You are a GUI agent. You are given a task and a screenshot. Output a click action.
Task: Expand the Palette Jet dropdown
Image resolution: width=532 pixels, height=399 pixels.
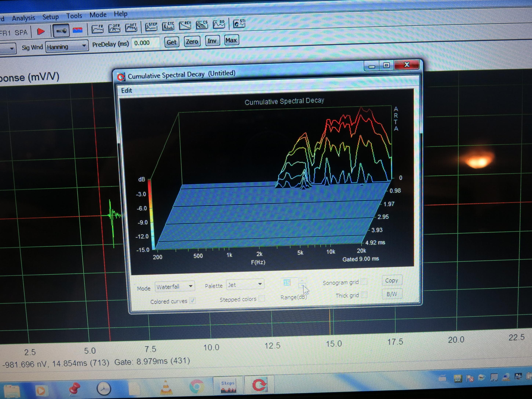pyautogui.click(x=245, y=285)
